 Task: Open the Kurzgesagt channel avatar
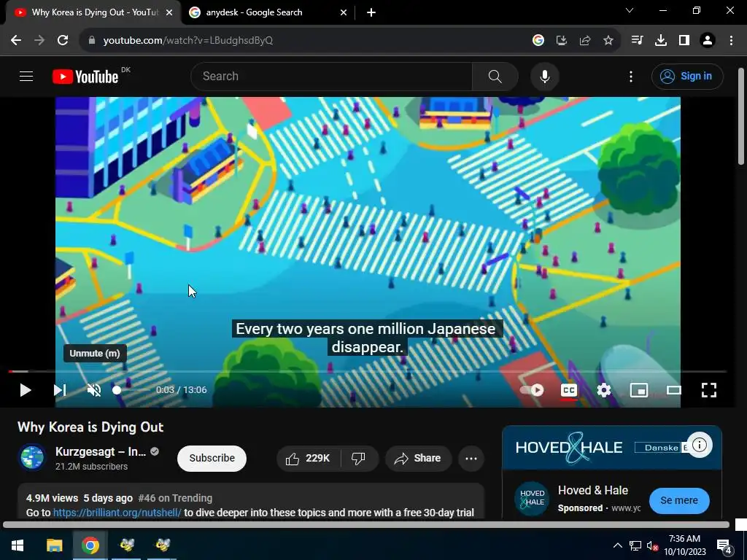tap(32, 457)
